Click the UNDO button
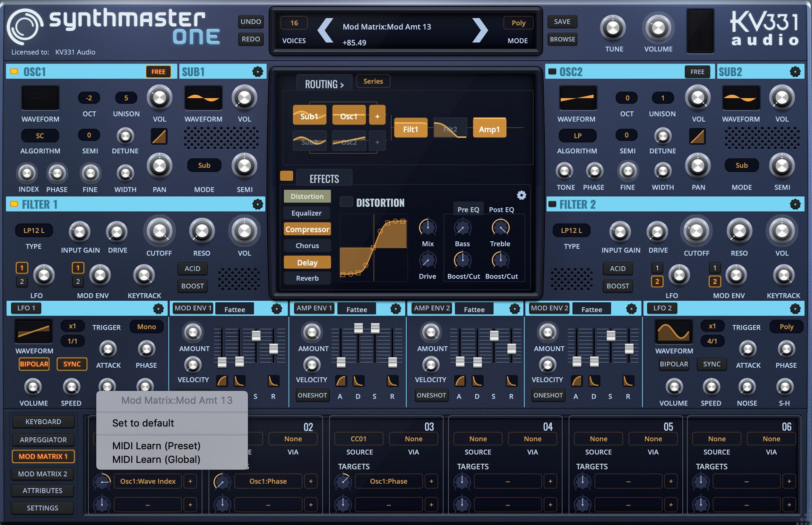Viewport: 812px width, 525px height. pyautogui.click(x=250, y=22)
